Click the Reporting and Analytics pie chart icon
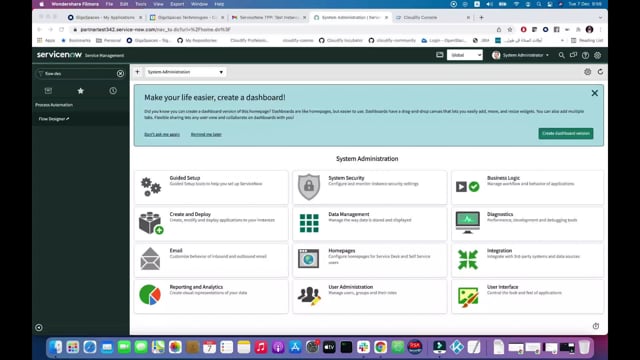The height and width of the screenshot is (360, 640). 150,295
